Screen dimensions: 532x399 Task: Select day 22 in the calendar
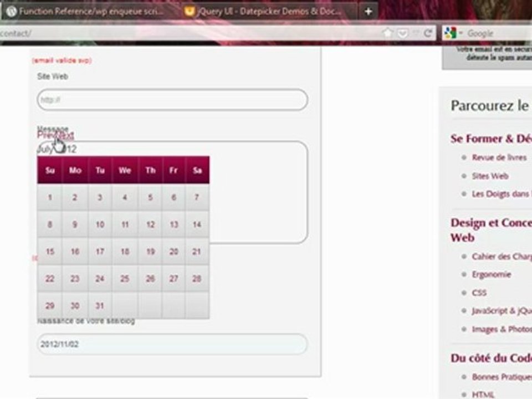coord(50,279)
